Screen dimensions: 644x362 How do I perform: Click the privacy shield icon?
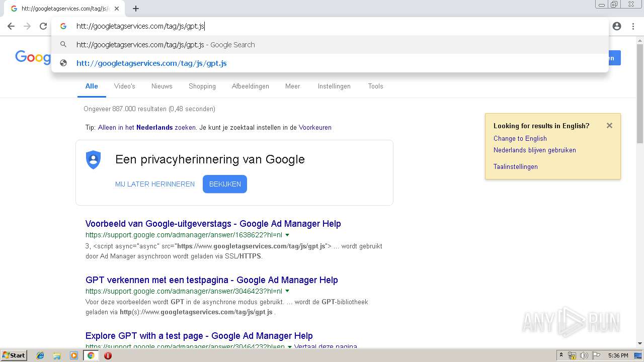coord(94,160)
